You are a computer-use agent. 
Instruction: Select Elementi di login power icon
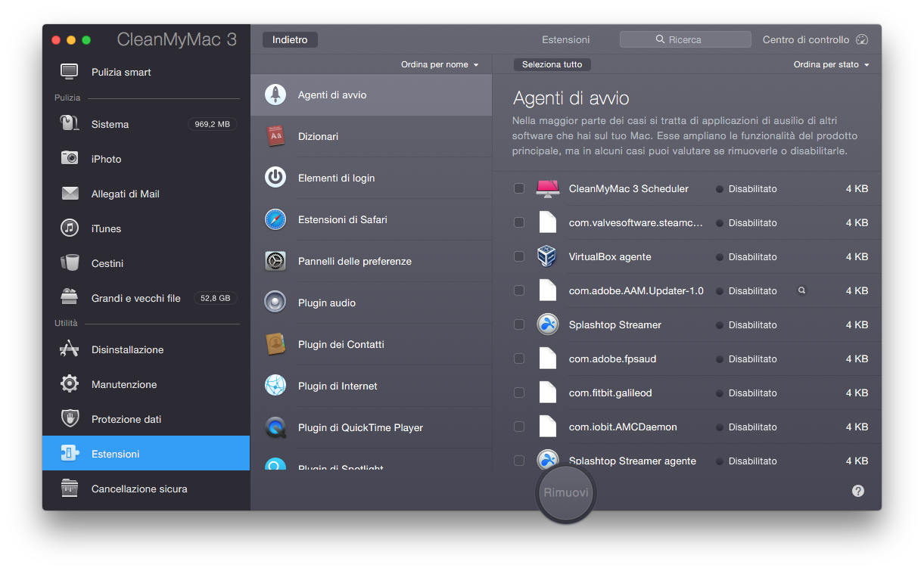click(275, 178)
